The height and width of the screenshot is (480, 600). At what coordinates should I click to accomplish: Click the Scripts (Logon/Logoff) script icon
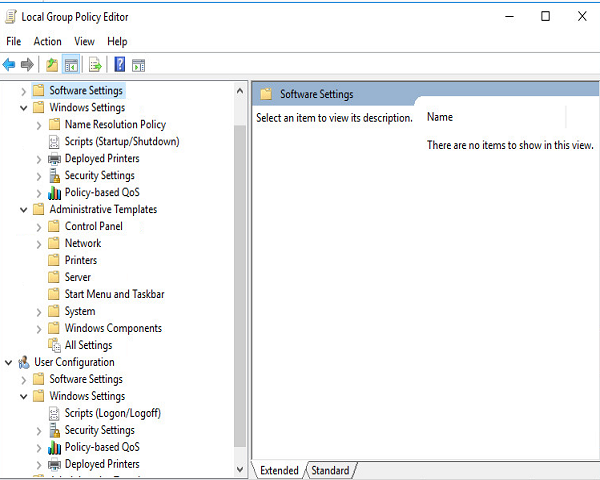pos(54,413)
